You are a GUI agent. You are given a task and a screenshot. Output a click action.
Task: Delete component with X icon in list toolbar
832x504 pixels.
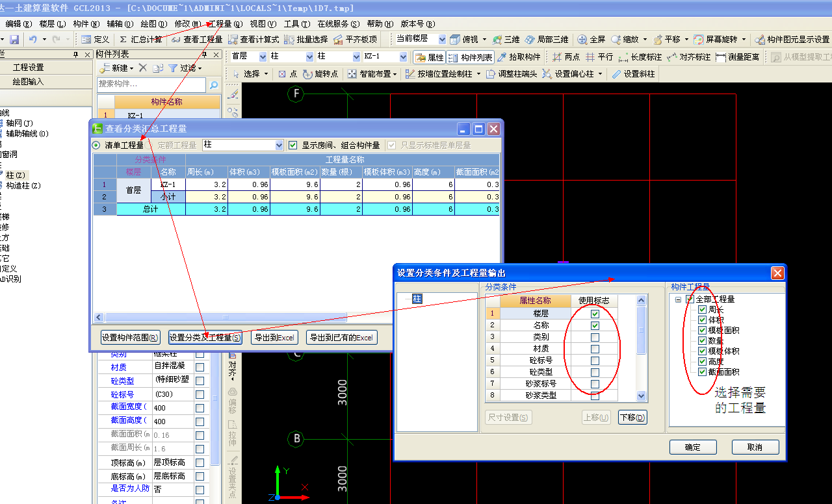[x=143, y=68]
